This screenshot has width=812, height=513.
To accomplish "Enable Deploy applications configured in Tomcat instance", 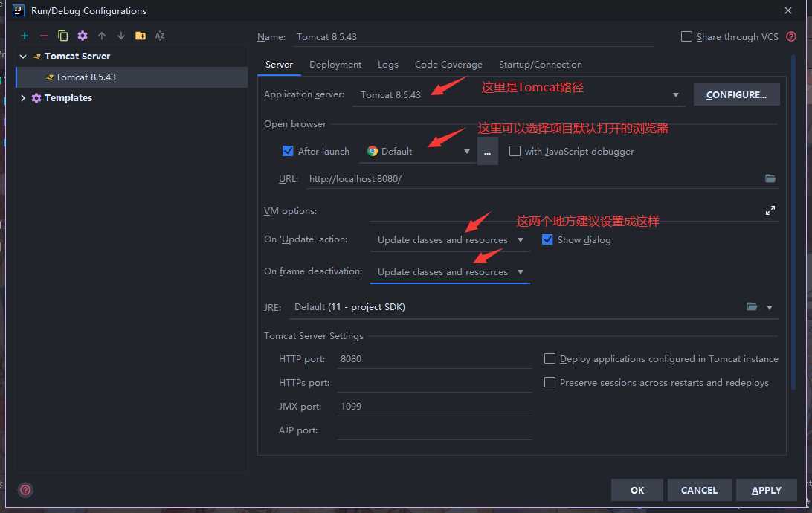I will tap(550, 359).
